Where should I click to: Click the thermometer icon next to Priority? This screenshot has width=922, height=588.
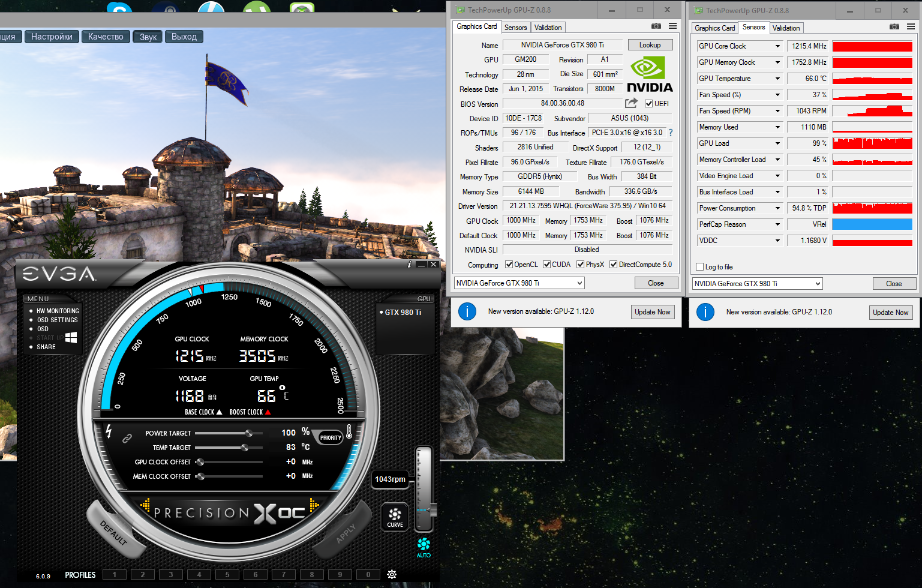pos(349,431)
